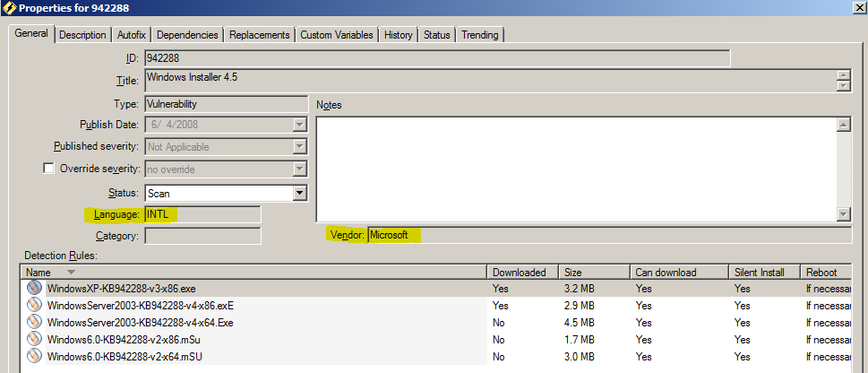Switch to the Dependencies tab
The height and width of the screenshot is (373, 868).
click(x=187, y=35)
